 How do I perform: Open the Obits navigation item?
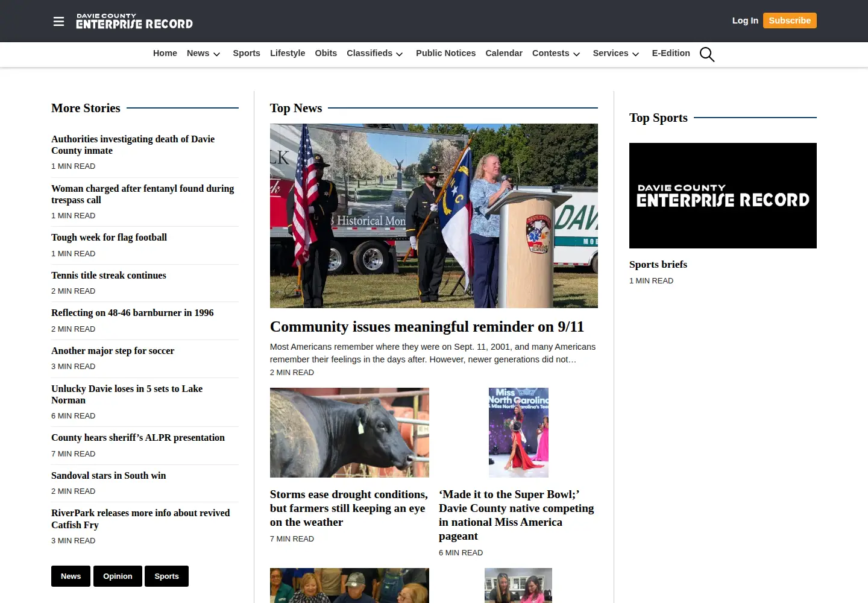[x=326, y=53]
